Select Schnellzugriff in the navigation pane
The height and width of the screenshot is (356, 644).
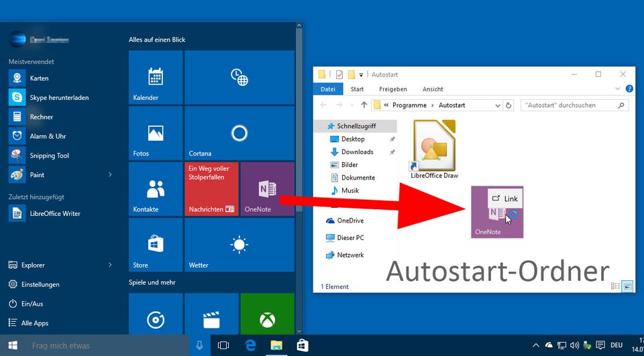pos(356,126)
